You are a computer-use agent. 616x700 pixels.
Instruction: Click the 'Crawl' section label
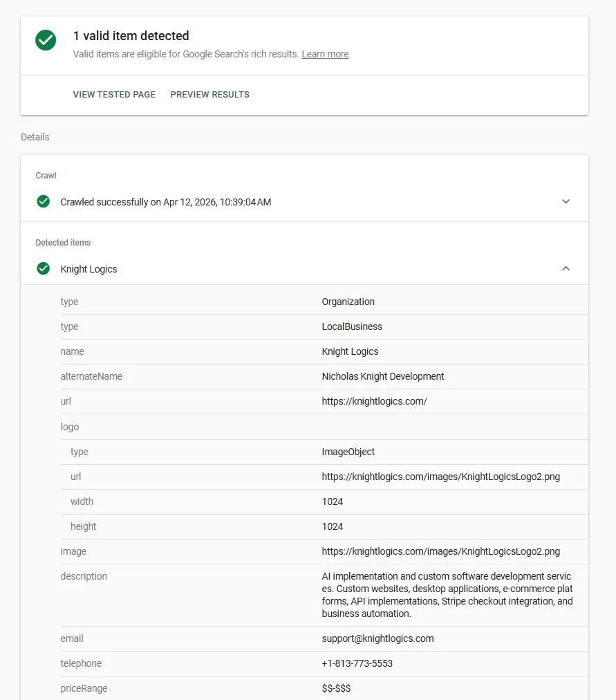click(46, 176)
